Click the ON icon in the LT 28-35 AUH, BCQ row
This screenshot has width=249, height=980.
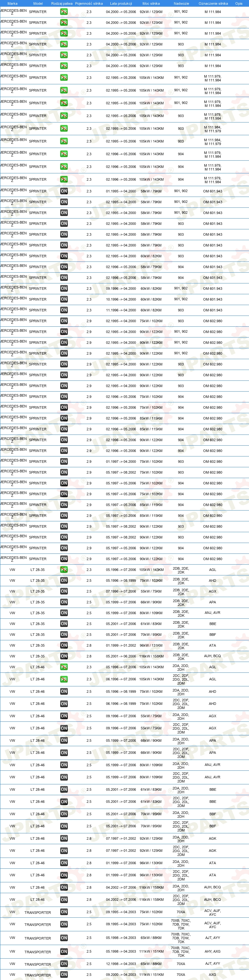[x=64, y=656]
